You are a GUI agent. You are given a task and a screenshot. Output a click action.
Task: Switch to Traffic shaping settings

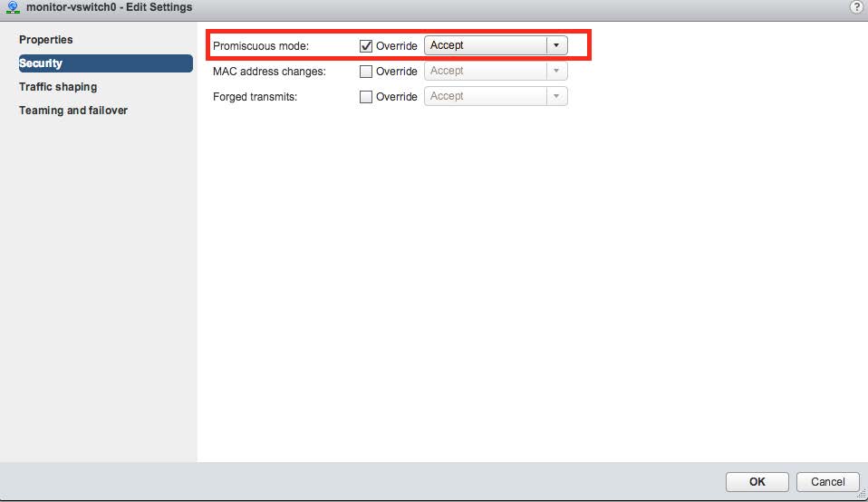point(58,87)
